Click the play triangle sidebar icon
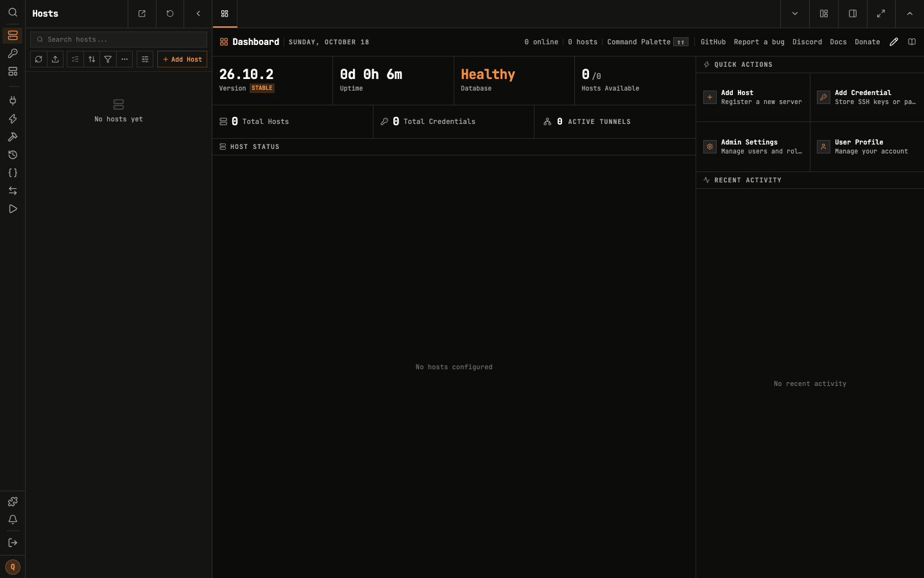924x578 pixels. click(12, 209)
